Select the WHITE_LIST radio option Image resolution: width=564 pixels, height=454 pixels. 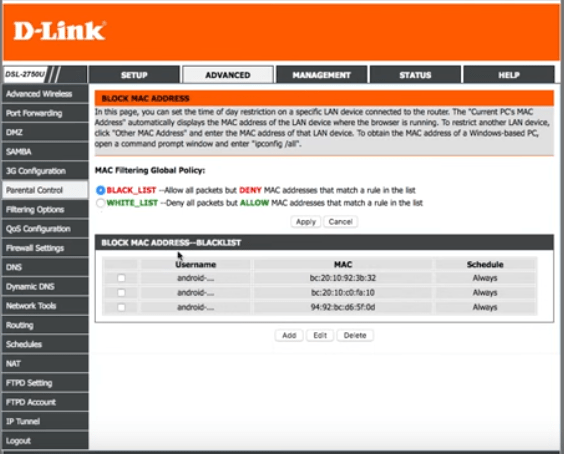pyautogui.click(x=100, y=203)
